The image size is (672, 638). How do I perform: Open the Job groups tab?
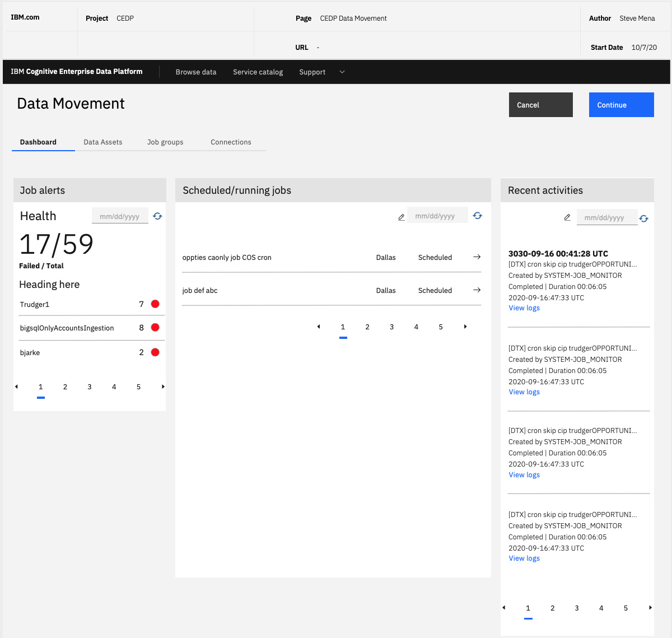pyautogui.click(x=165, y=142)
